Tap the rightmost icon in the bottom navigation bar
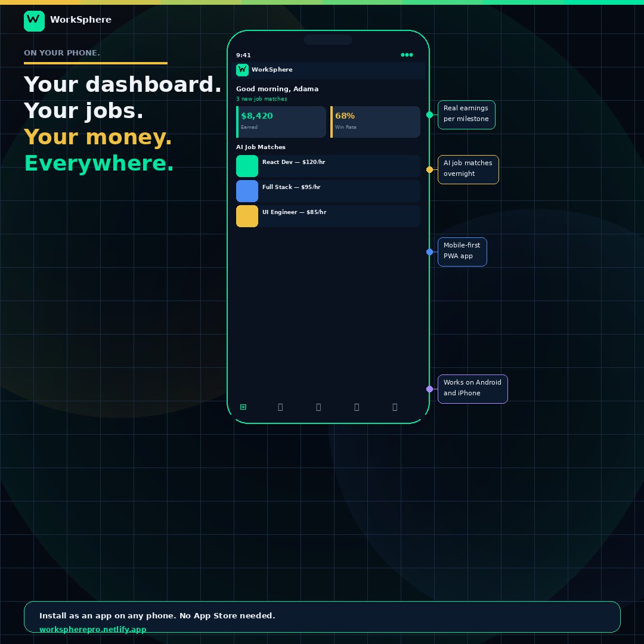644x644 pixels. click(x=395, y=407)
